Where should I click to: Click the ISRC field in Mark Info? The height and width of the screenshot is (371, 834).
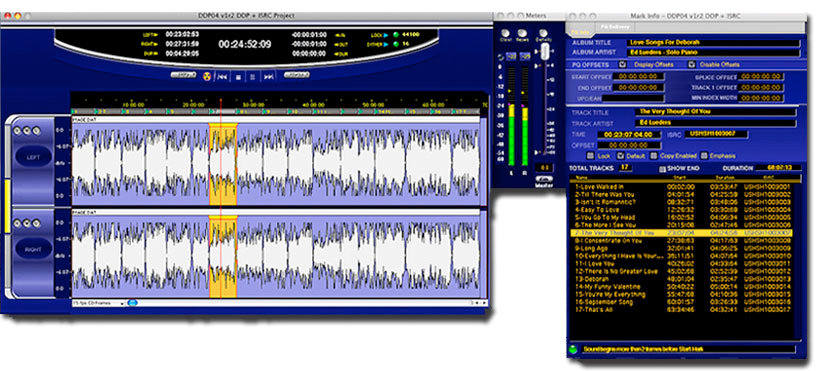pyautogui.click(x=716, y=134)
